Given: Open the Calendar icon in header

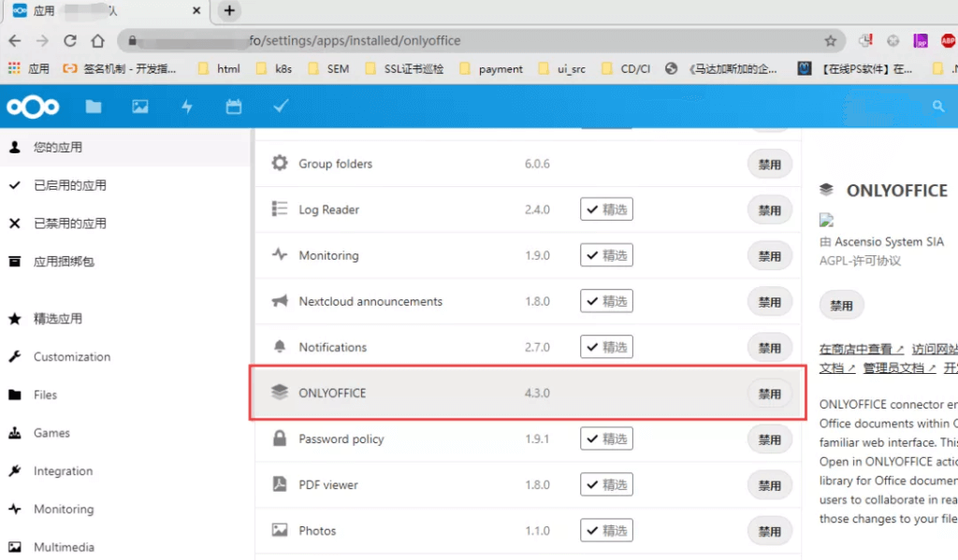Looking at the screenshot, I should [233, 107].
